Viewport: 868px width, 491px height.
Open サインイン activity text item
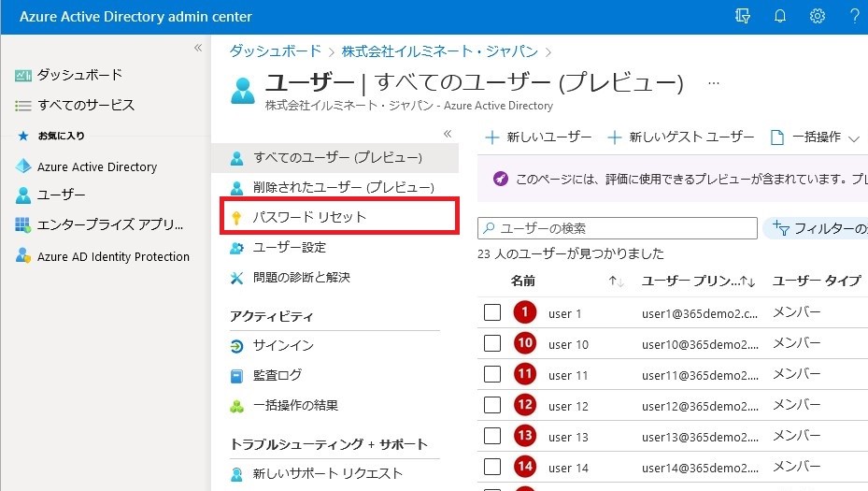[283, 346]
